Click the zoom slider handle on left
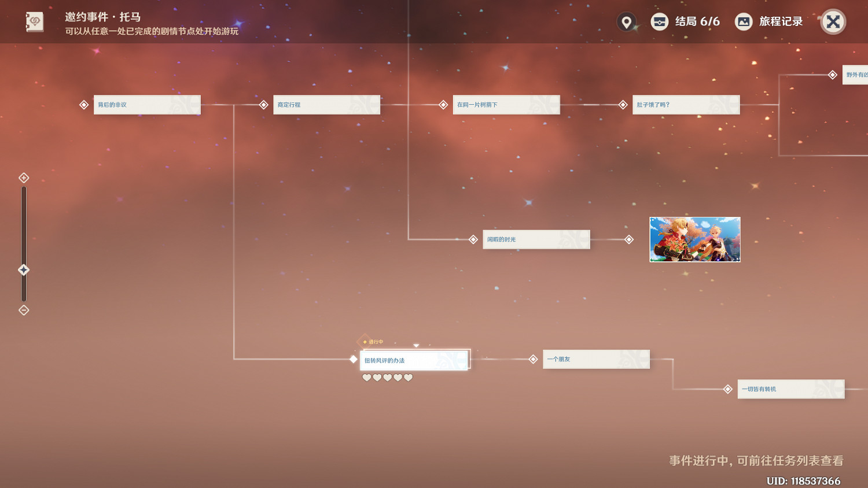The image size is (868, 488). 24,270
